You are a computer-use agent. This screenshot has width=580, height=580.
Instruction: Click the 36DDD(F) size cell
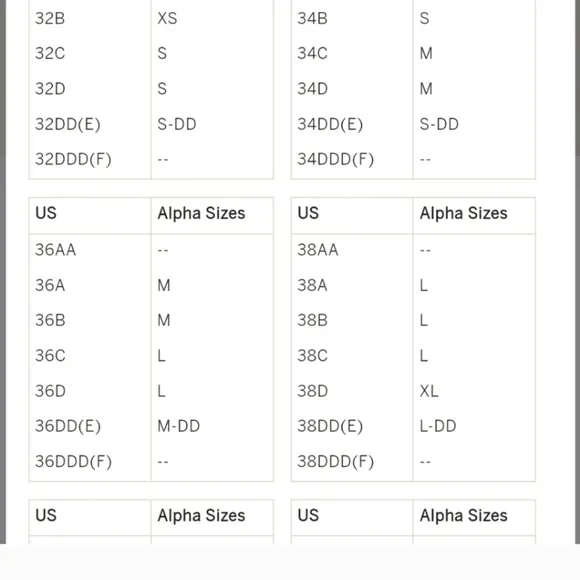tap(73, 461)
